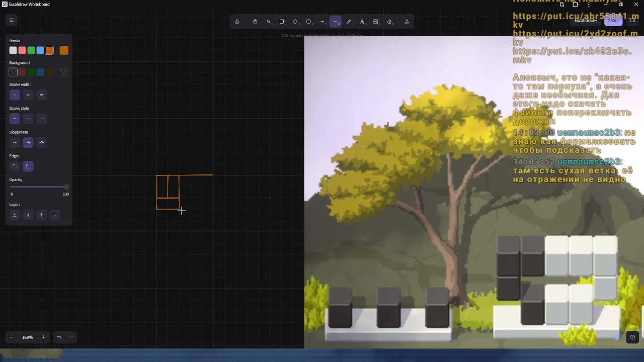The image size is (644, 362).
Task: Set stroke width to thin
Action: coord(15,95)
